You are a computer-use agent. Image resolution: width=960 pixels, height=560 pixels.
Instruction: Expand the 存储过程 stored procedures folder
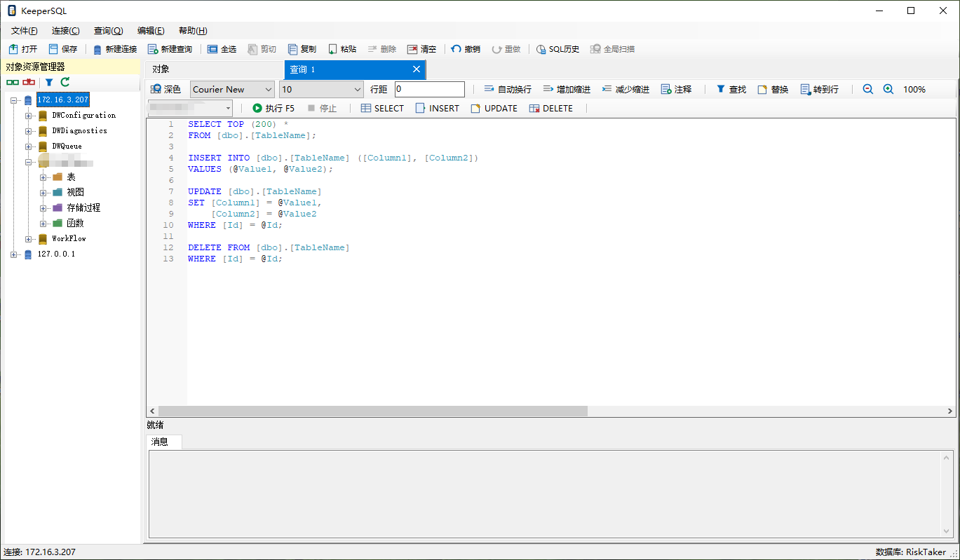click(x=43, y=208)
